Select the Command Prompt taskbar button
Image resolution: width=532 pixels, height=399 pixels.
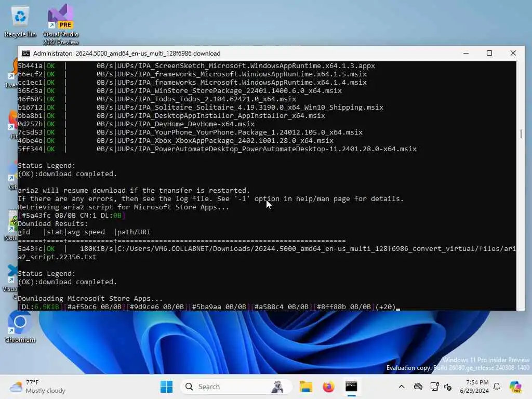click(351, 387)
